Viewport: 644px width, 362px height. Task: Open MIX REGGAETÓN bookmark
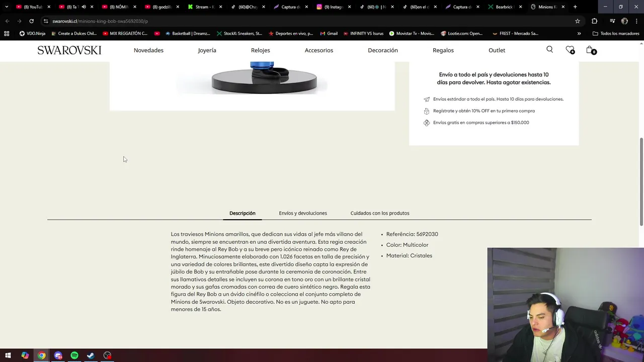125,34
